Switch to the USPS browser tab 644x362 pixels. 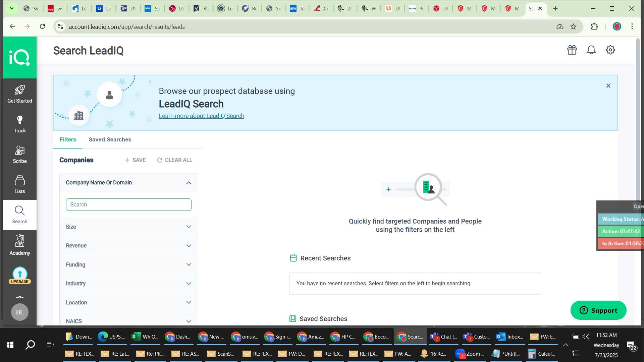[128, 9]
